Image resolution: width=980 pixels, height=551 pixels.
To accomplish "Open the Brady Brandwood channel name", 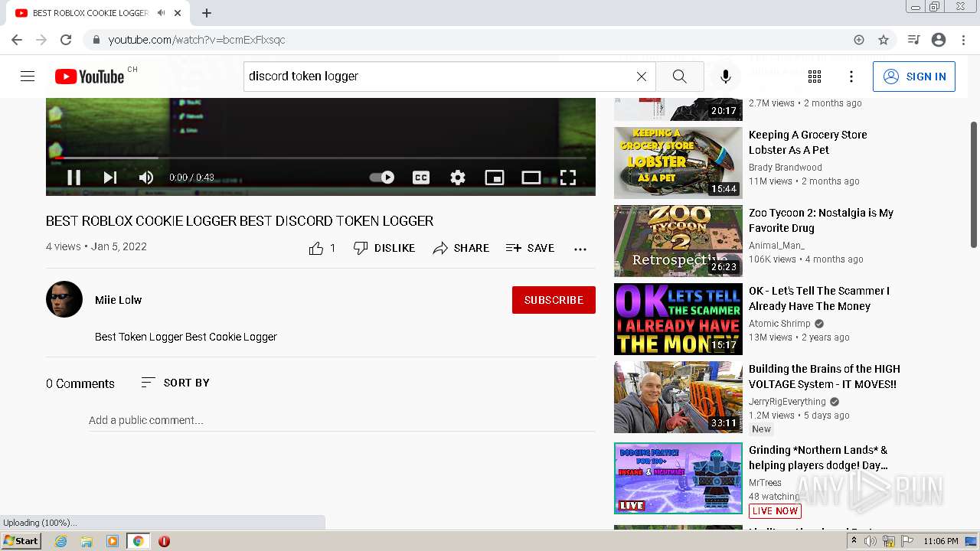I will tap(786, 168).
